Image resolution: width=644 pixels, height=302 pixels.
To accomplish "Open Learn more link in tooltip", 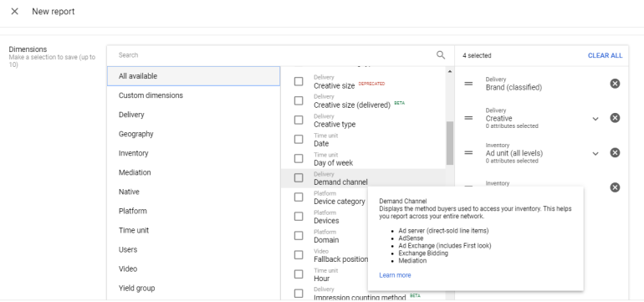I will pyautogui.click(x=395, y=275).
